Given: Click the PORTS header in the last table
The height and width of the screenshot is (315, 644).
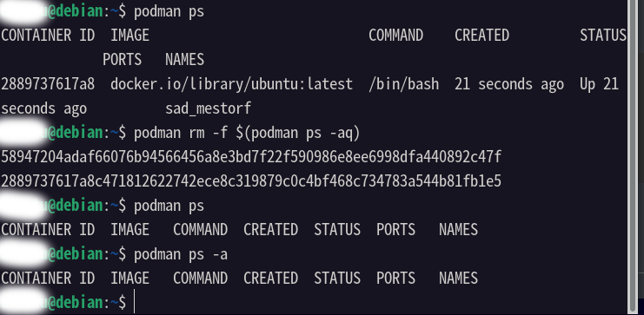Looking at the screenshot, I should click(x=396, y=279).
